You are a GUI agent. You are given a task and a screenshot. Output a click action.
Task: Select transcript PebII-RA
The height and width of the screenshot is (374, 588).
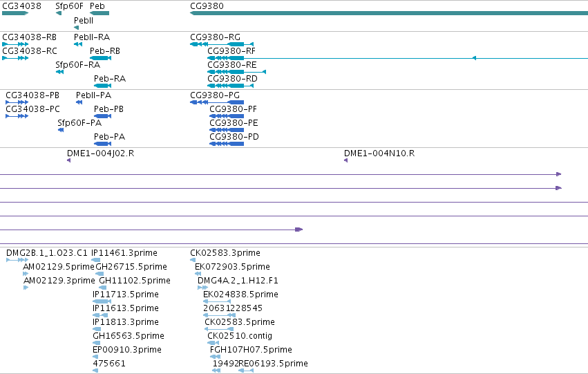[92, 37]
